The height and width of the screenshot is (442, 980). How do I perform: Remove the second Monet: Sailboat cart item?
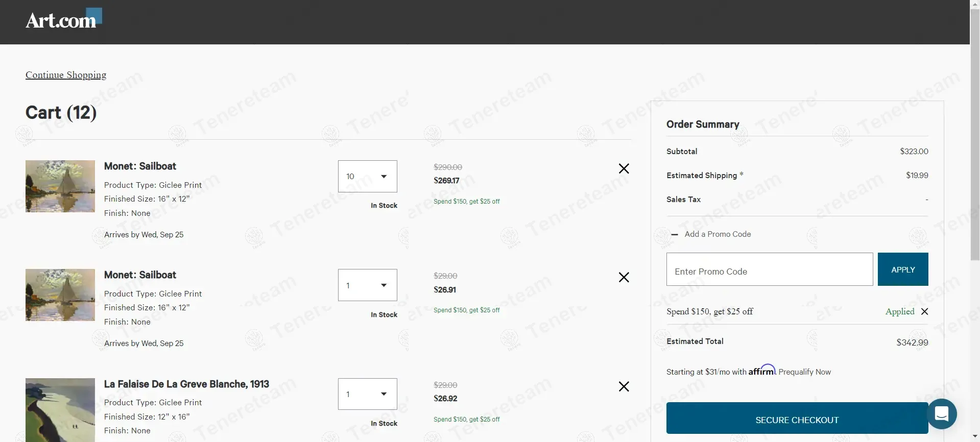(x=624, y=277)
